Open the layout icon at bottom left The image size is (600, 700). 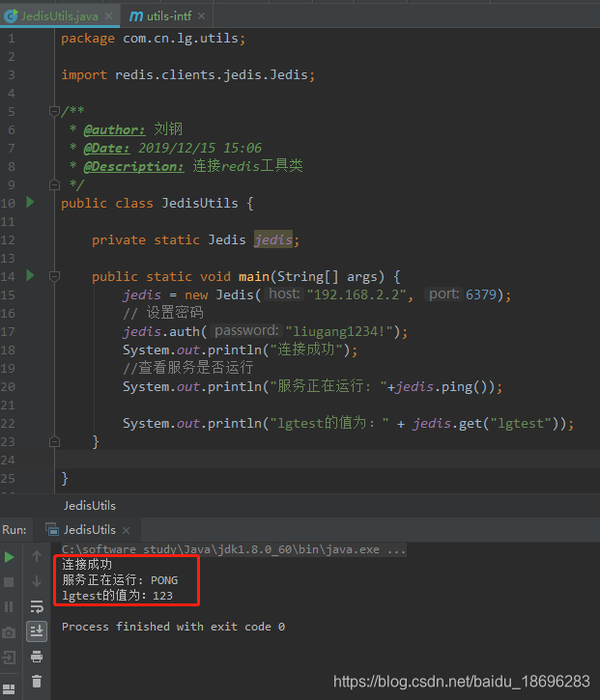[x=9, y=688]
